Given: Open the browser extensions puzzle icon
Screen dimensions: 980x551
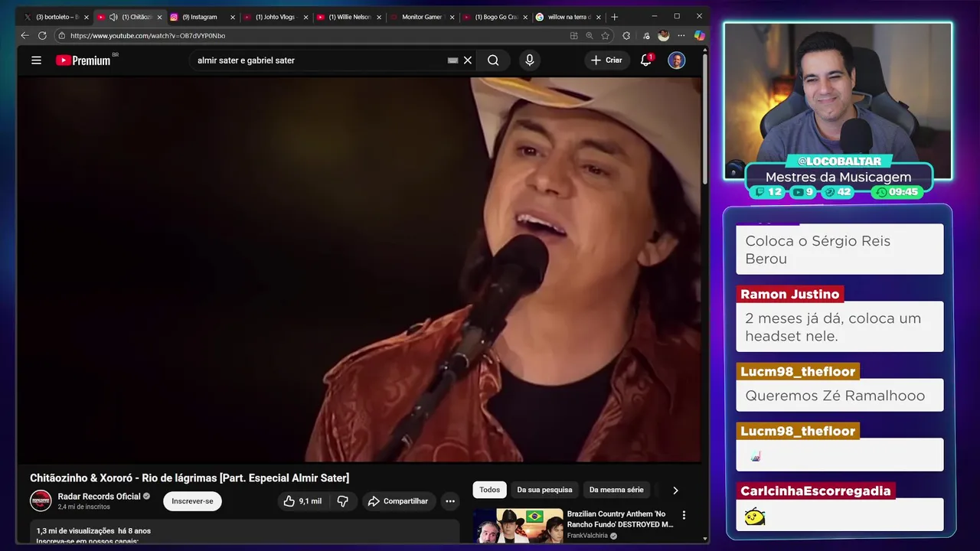Looking at the screenshot, I should click(x=626, y=35).
